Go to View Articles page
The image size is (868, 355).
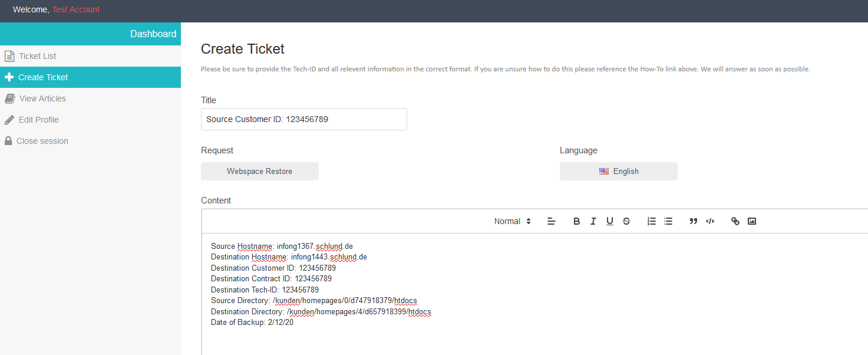(42, 98)
